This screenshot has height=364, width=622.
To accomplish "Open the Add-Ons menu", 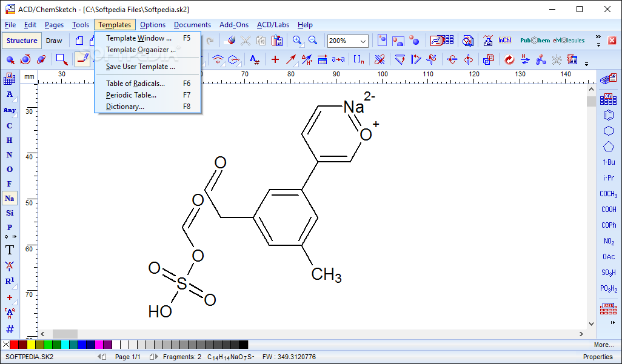I will 234,25.
